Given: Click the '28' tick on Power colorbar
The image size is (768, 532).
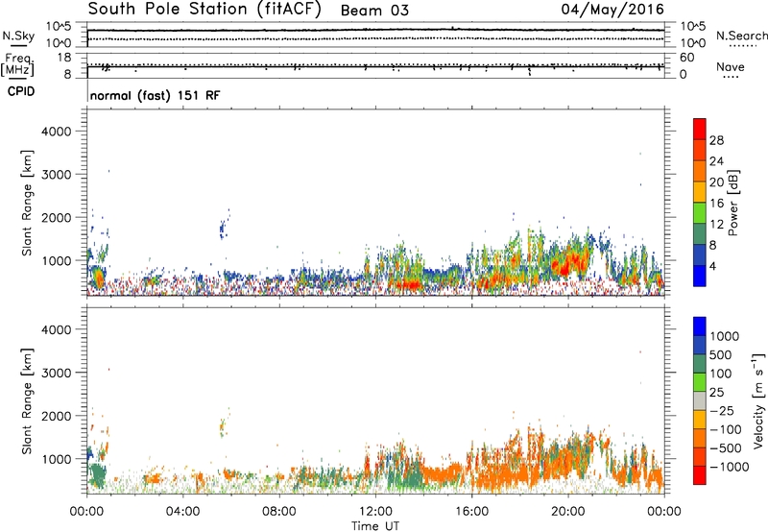Looking at the screenshot, I should 716,140.
